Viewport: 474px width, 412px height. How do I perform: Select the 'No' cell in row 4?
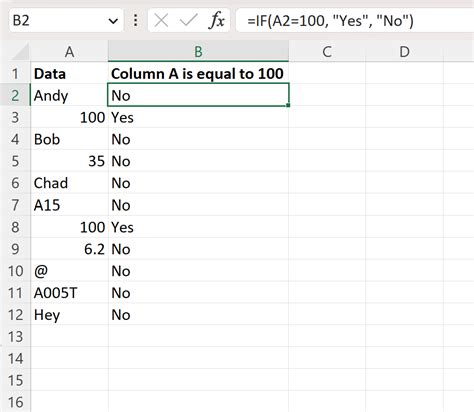click(198, 139)
